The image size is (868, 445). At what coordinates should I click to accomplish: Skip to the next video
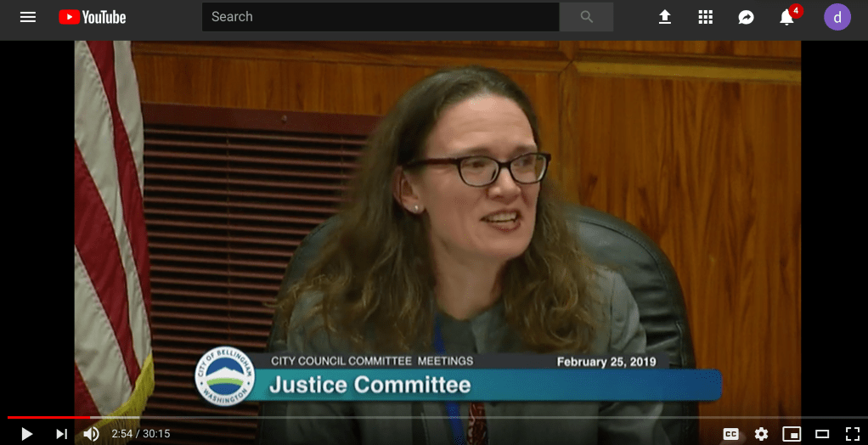61,434
